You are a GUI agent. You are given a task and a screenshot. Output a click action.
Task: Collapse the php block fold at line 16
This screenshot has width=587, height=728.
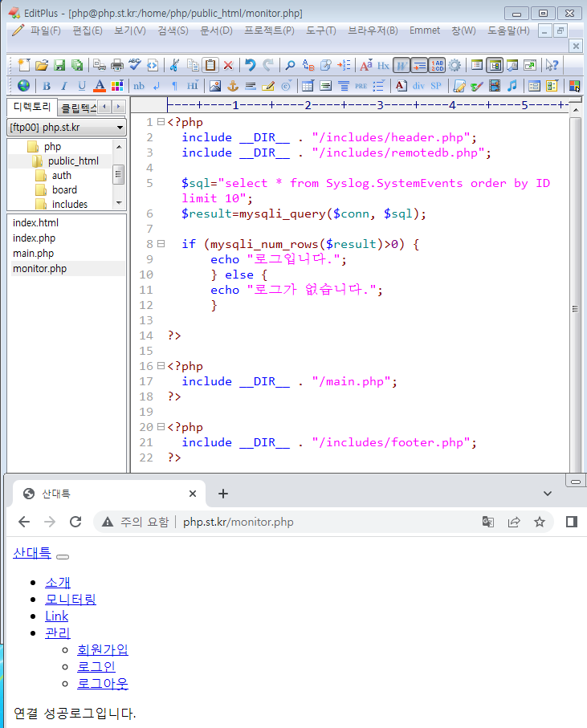coord(161,365)
